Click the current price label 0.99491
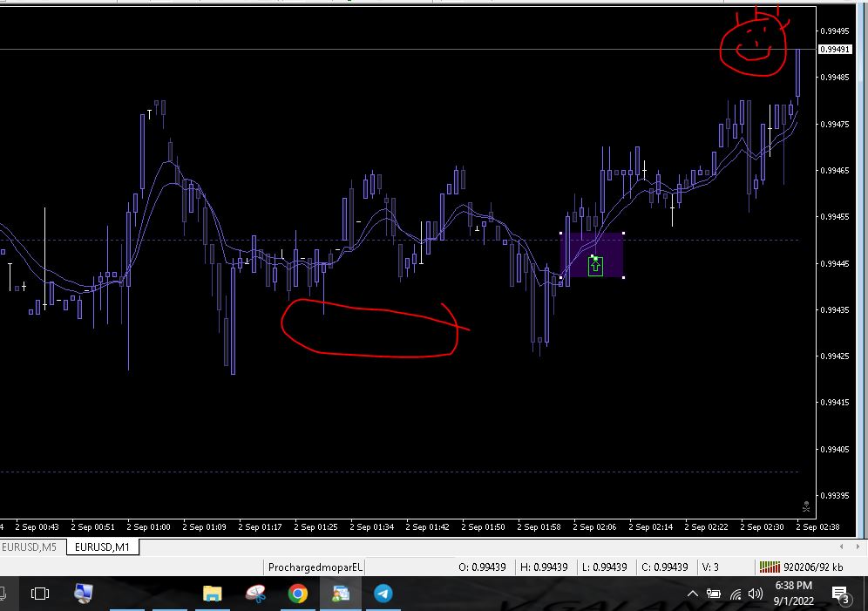868x611 pixels. coord(835,50)
